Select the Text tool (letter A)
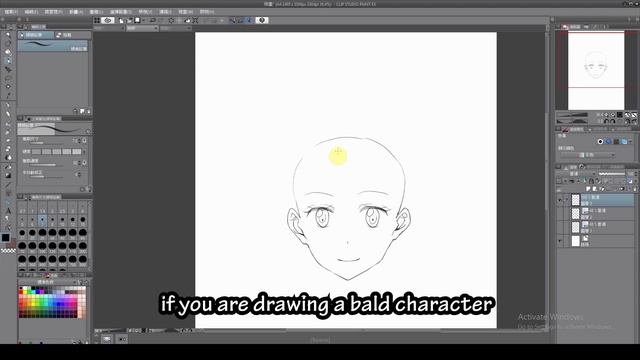The image size is (640, 360). (x=8, y=211)
